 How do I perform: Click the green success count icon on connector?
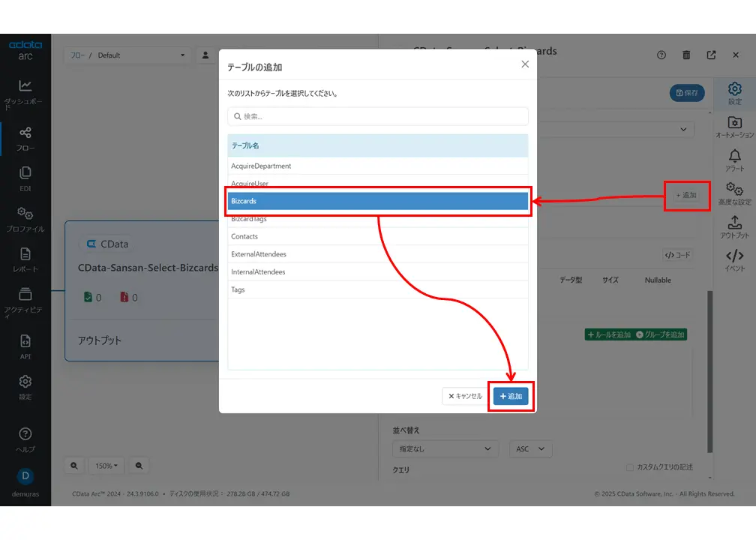pyautogui.click(x=88, y=297)
